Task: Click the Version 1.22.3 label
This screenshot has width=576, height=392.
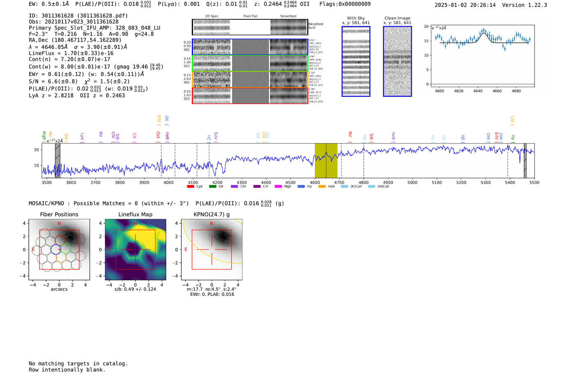Action: [525, 5]
